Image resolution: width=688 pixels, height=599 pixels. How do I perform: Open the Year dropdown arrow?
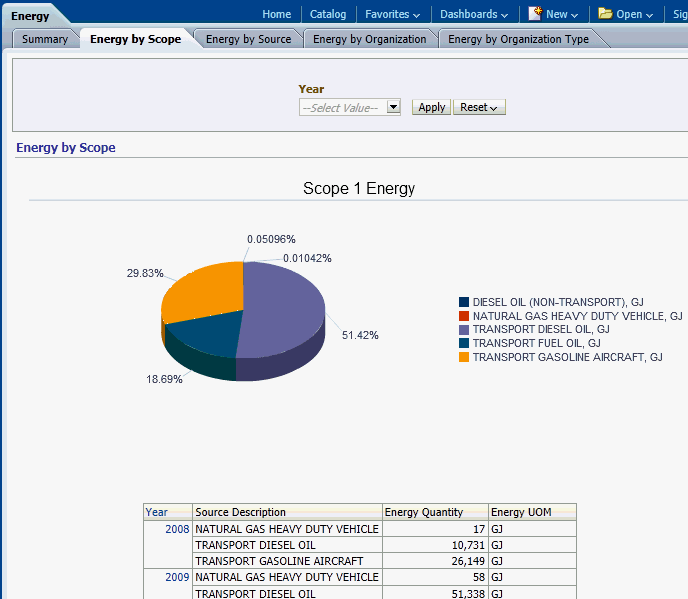pos(393,107)
